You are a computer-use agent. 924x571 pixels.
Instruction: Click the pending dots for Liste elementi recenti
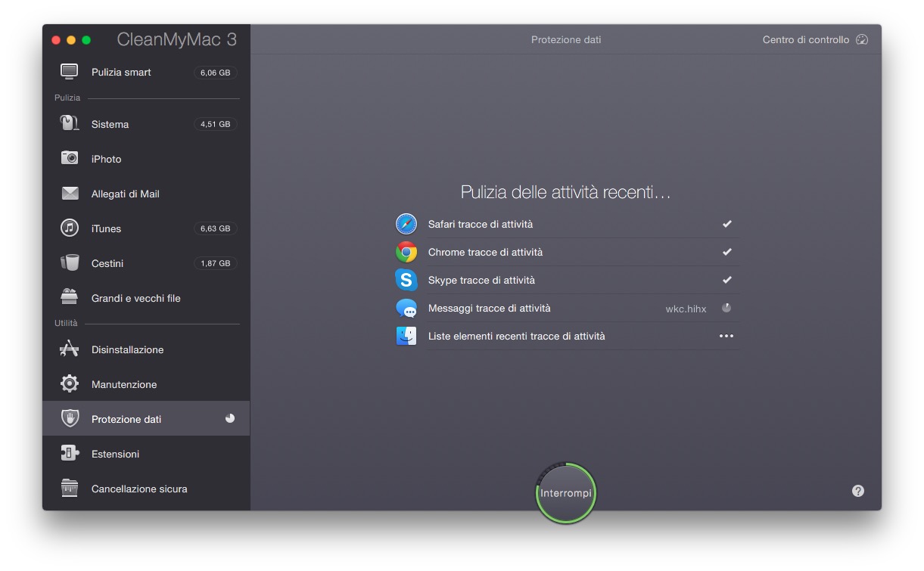click(x=726, y=336)
